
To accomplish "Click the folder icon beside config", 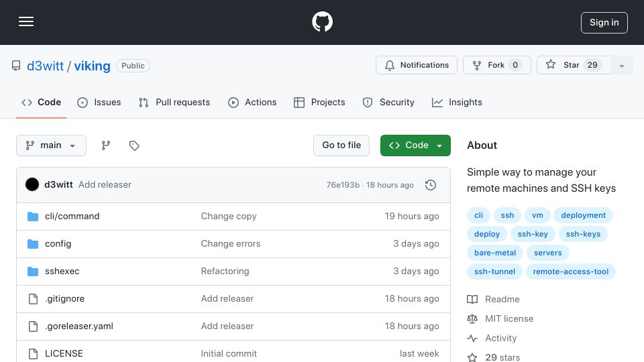I will coord(33,244).
